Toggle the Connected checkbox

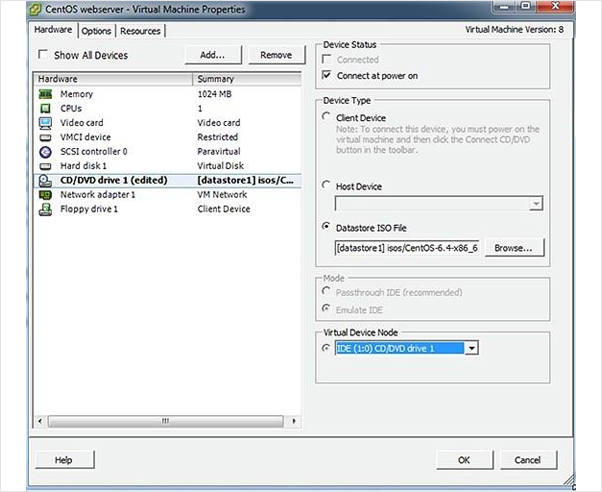pos(326,59)
